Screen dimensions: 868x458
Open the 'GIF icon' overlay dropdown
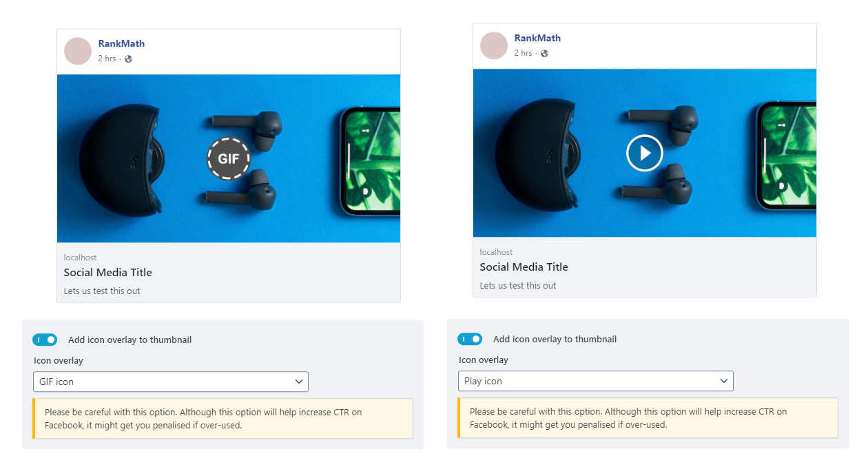[170, 382]
